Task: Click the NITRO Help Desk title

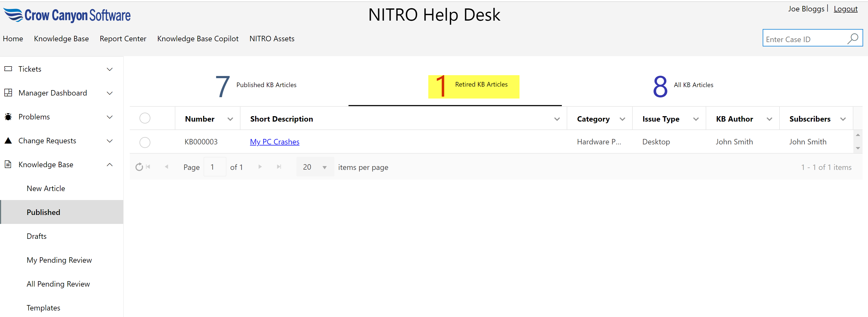Action: click(434, 15)
